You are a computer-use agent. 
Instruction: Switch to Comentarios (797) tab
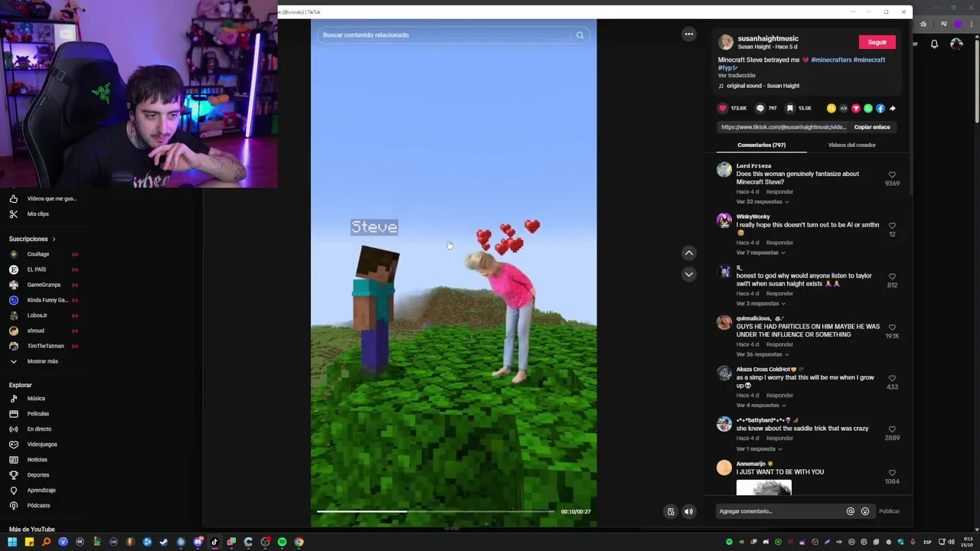click(761, 145)
